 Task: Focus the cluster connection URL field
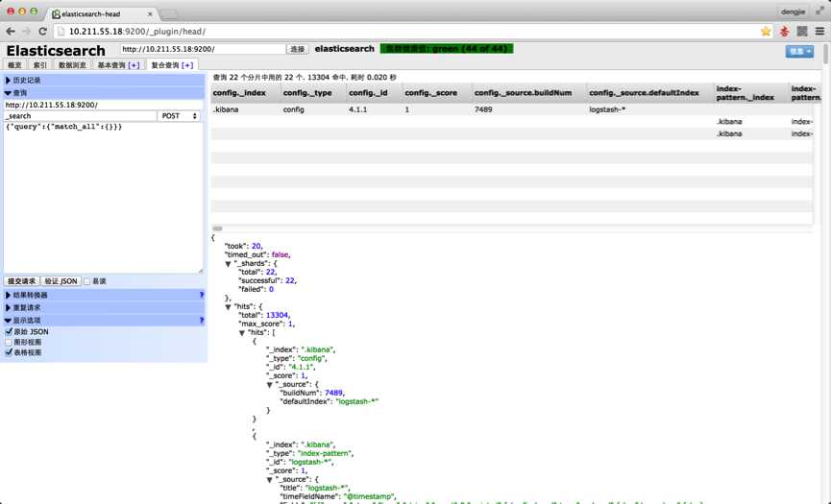coord(203,49)
